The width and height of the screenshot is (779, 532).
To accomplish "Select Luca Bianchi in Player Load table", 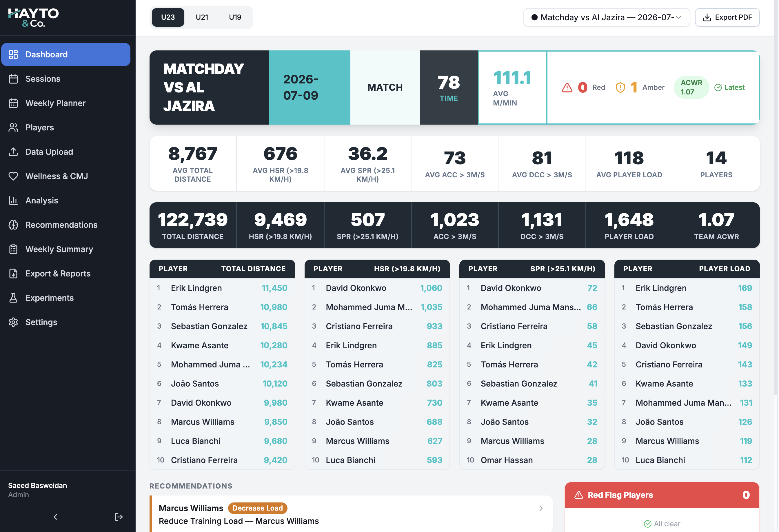I will click(x=687, y=460).
